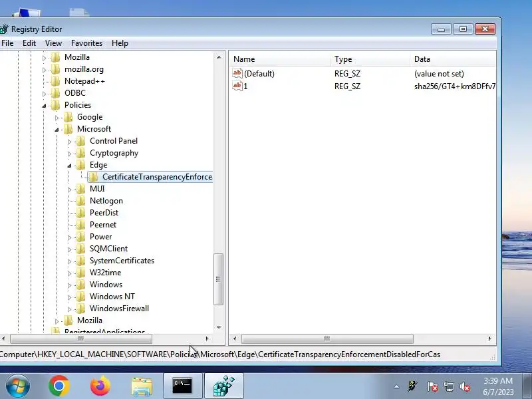Click the tree pane scroll up arrow
This screenshot has width=532, height=399.
pyautogui.click(x=219, y=57)
